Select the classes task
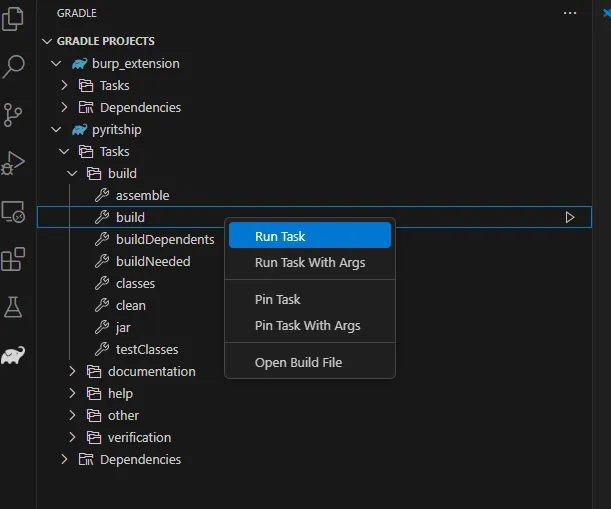Screen dimensions: 611x509 point(135,283)
